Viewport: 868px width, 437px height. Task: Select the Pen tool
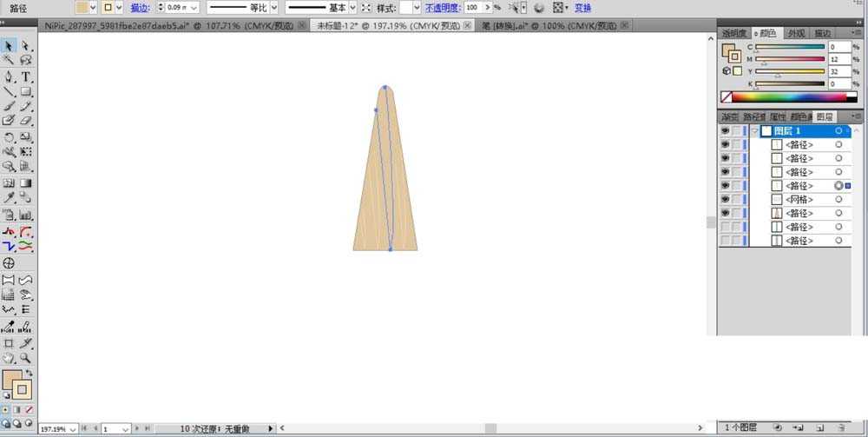9,76
